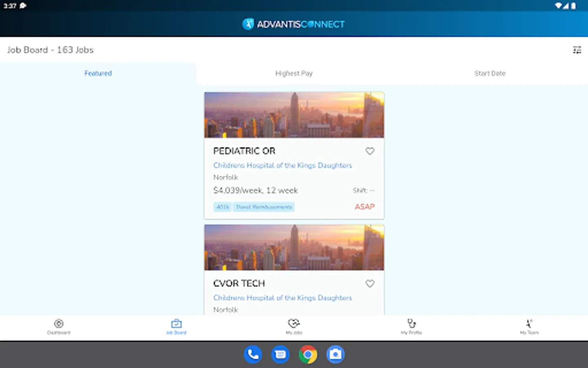Tap the AdvantisConnect logo in the header
This screenshot has width=588, height=368.
[x=294, y=24]
